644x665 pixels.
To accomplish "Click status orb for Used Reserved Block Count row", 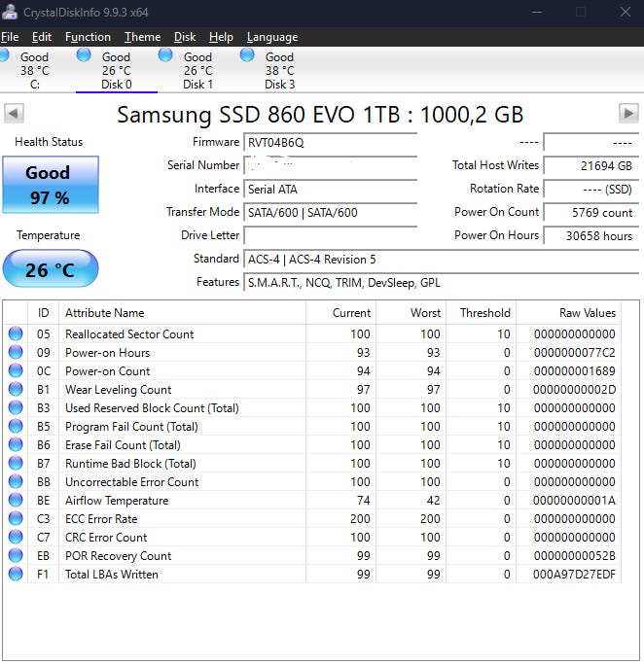I will (x=16, y=407).
